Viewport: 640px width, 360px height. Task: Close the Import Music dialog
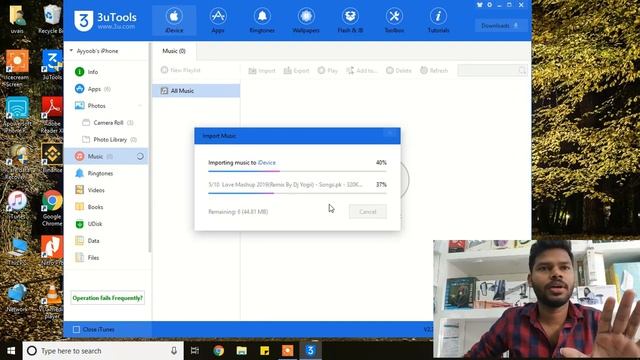point(390,133)
